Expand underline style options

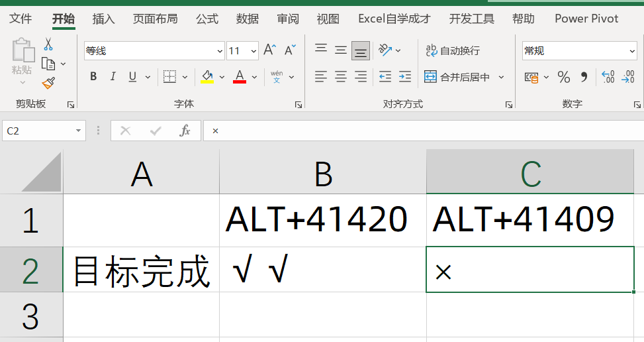point(148,77)
